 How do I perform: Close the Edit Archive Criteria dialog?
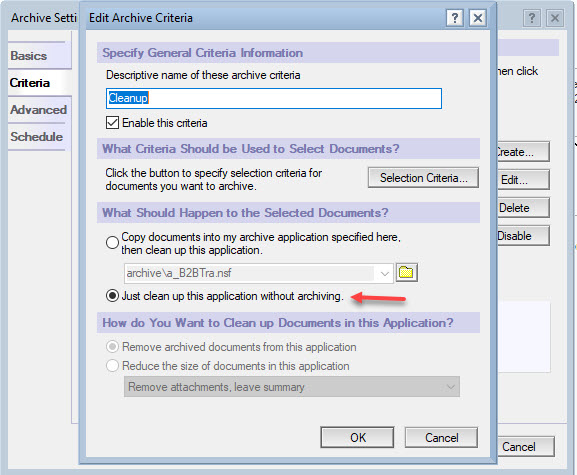[x=478, y=18]
